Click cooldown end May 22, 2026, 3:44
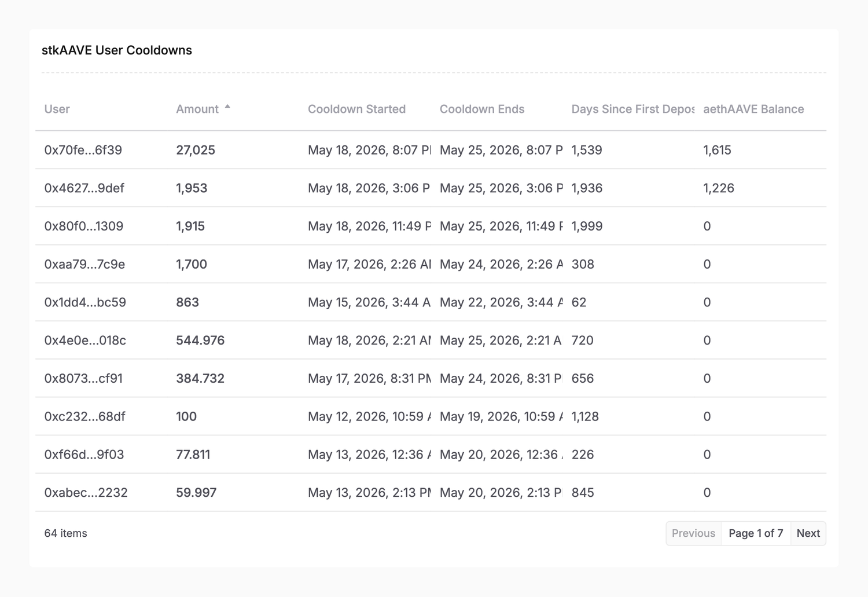The height and width of the screenshot is (597, 868). 501,302
